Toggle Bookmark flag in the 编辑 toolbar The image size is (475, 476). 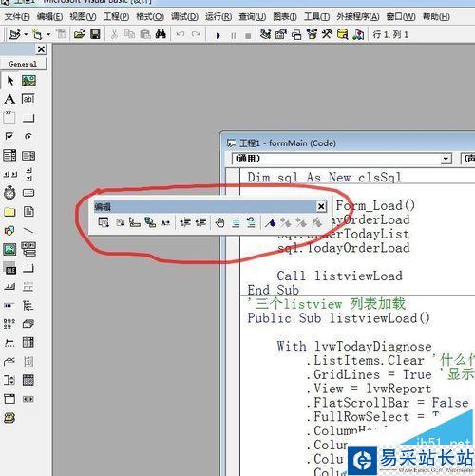point(270,222)
